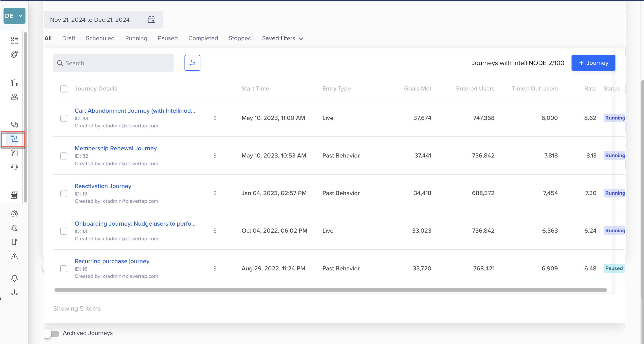Image resolution: width=644 pixels, height=344 pixels.
Task: Open the newspaper-style sidebar icon
Action: 14,195
